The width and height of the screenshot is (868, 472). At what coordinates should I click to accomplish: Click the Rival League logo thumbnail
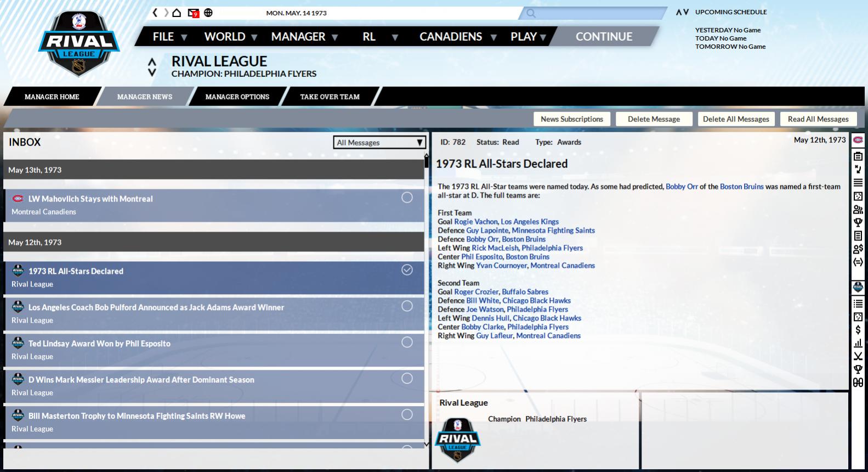457,440
